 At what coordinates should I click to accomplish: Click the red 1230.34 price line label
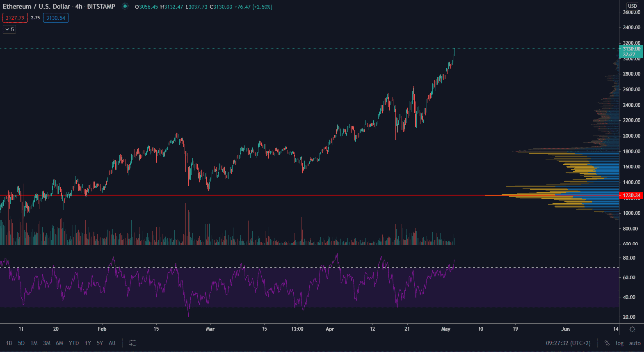tap(631, 196)
